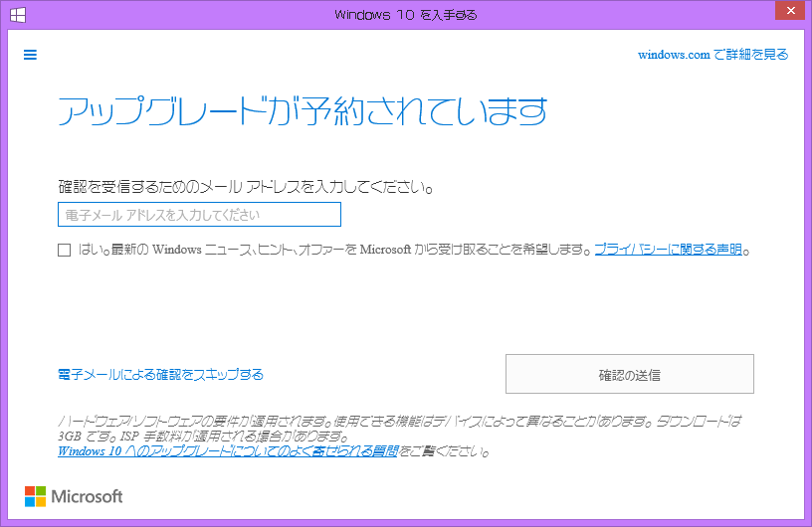Focus the email address input field

tap(199, 215)
